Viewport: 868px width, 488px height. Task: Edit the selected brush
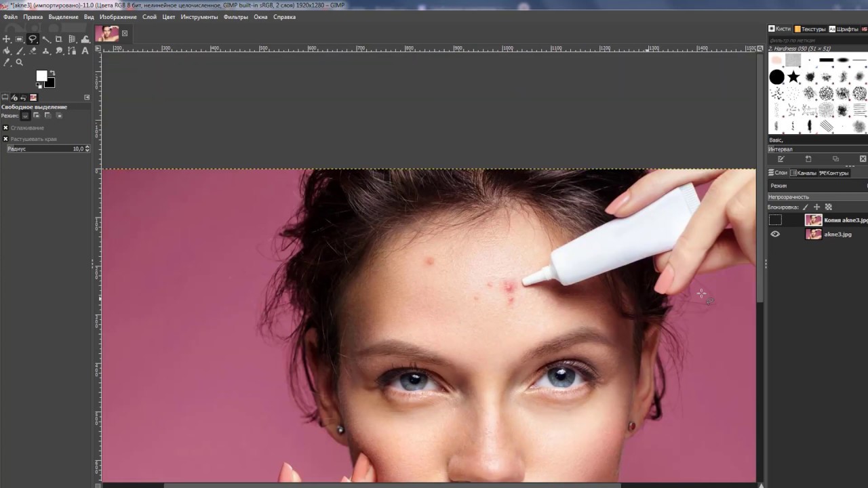[781, 159]
